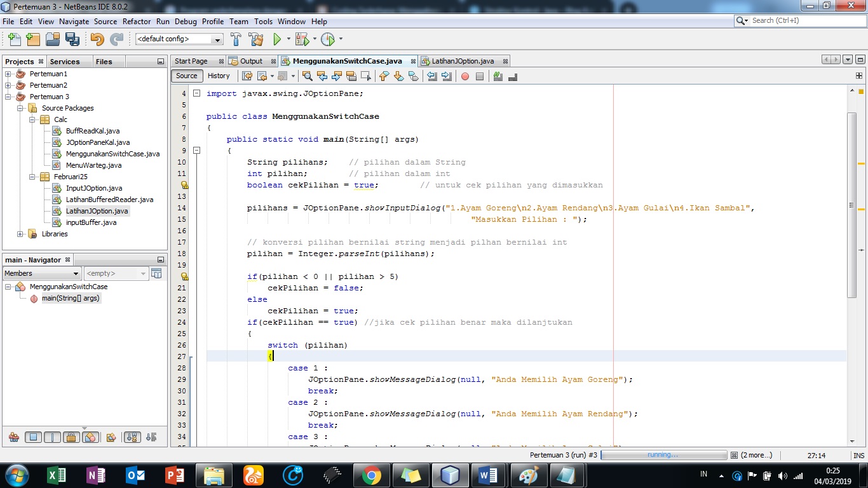The image size is (868, 488).
Task: Collapse the code fold on line 9
Action: pos(197,151)
